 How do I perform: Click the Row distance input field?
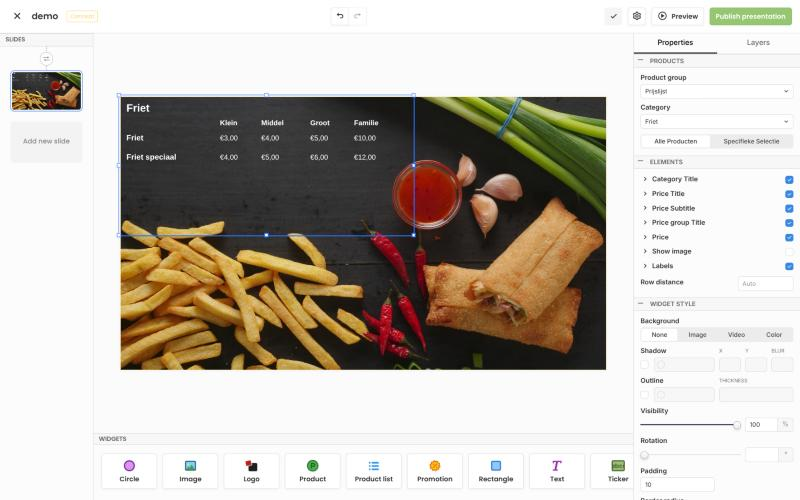(765, 283)
